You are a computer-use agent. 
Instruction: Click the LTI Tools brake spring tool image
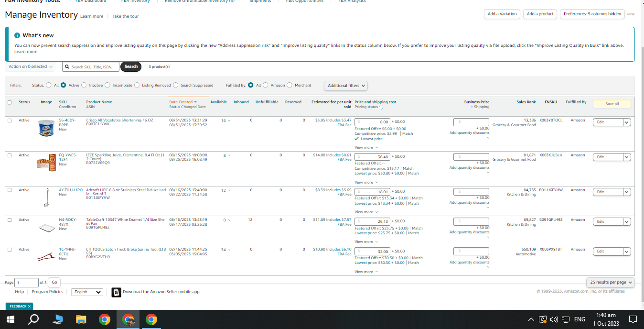click(x=46, y=257)
